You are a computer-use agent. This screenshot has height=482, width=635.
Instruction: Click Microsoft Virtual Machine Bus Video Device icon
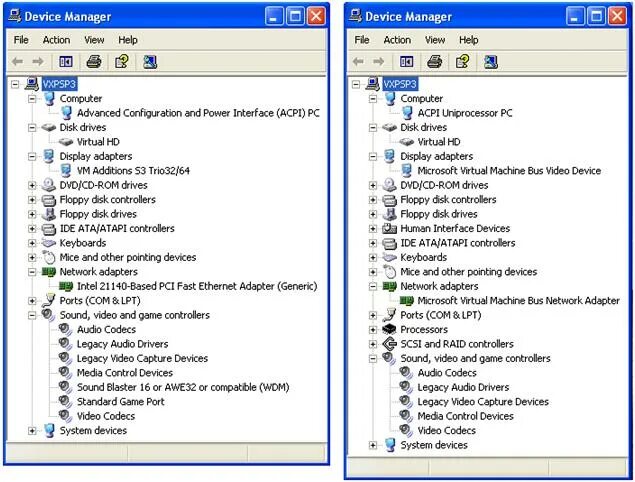coord(407,170)
